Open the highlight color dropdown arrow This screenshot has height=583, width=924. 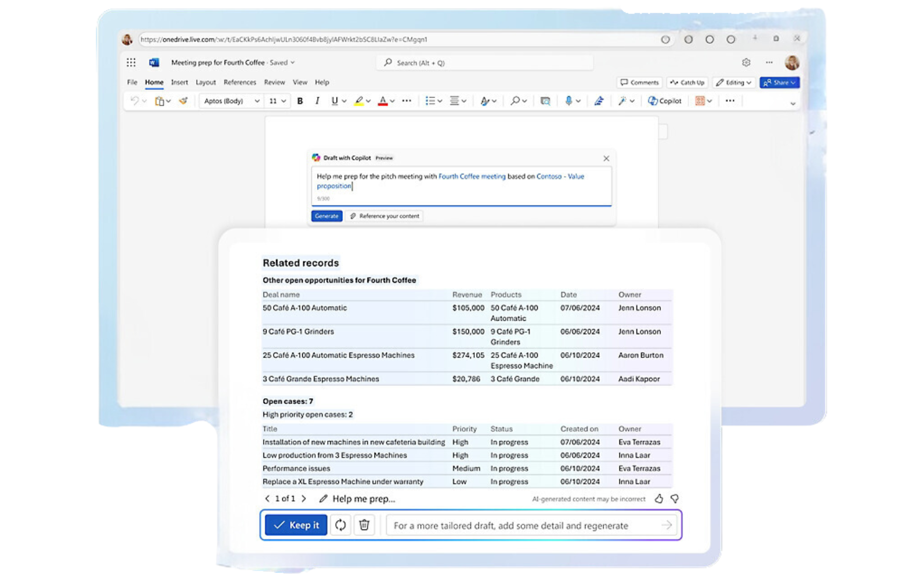[368, 101]
